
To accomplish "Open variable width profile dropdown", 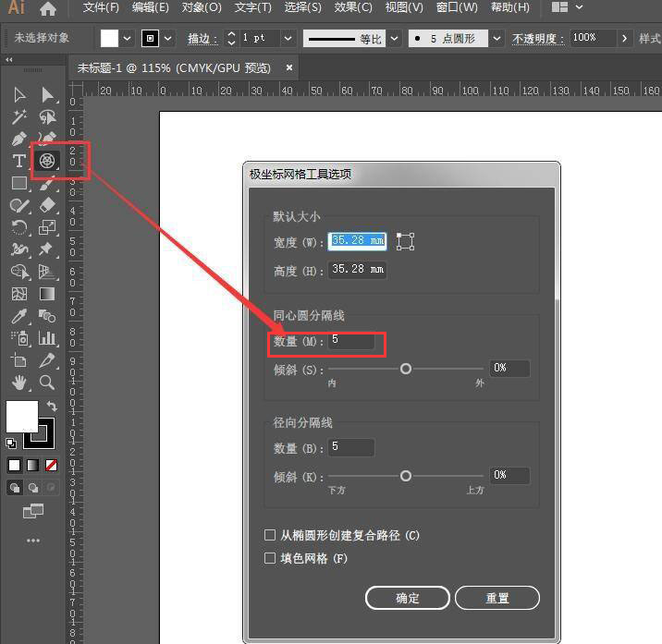I will (x=394, y=39).
